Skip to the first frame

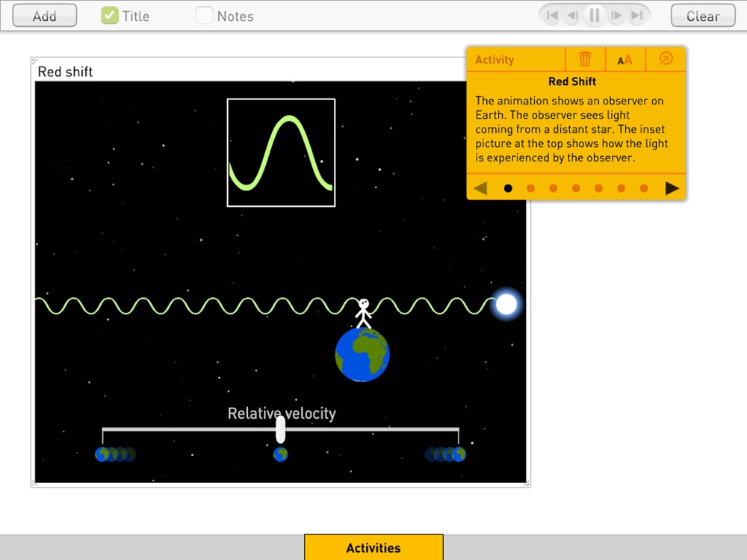tap(552, 16)
